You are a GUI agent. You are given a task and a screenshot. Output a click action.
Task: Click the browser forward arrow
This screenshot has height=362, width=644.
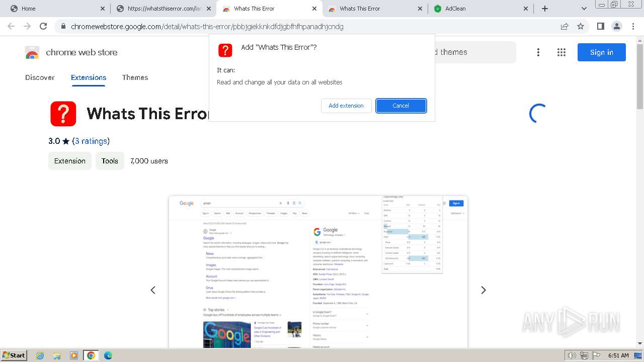(27, 26)
